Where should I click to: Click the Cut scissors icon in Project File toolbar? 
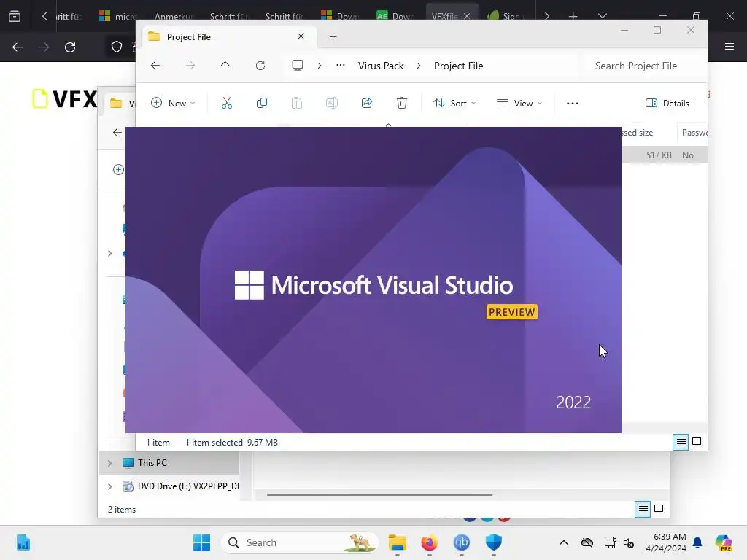[227, 103]
